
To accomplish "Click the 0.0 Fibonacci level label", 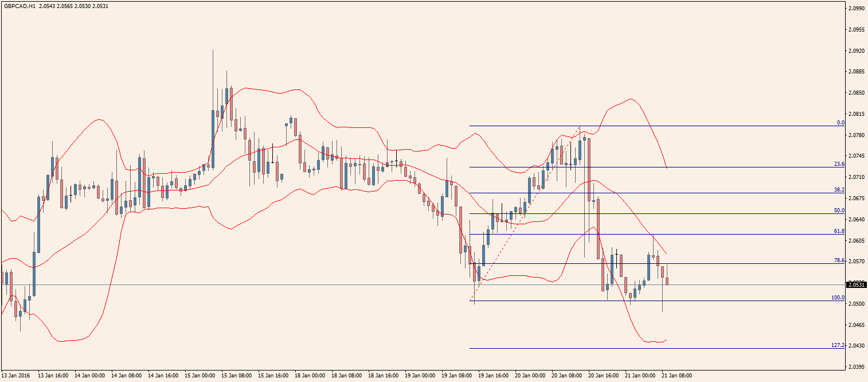I will pyautogui.click(x=840, y=123).
